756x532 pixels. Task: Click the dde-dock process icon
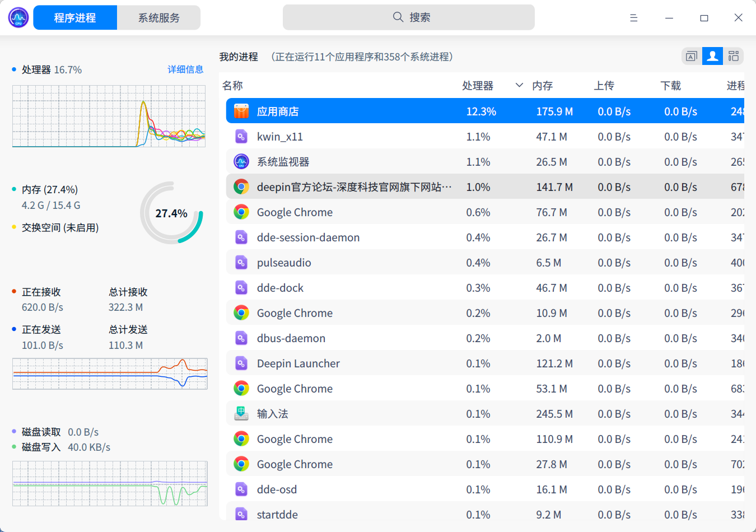pyautogui.click(x=241, y=287)
